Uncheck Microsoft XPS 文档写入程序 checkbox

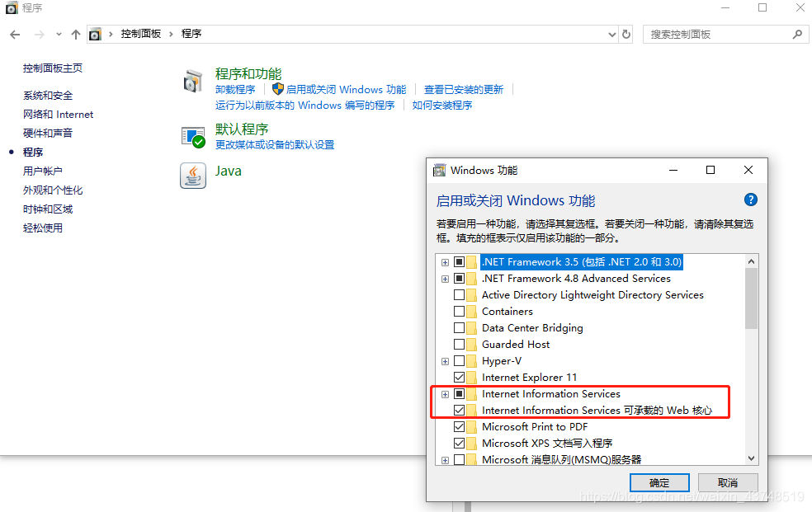tap(459, 444)
